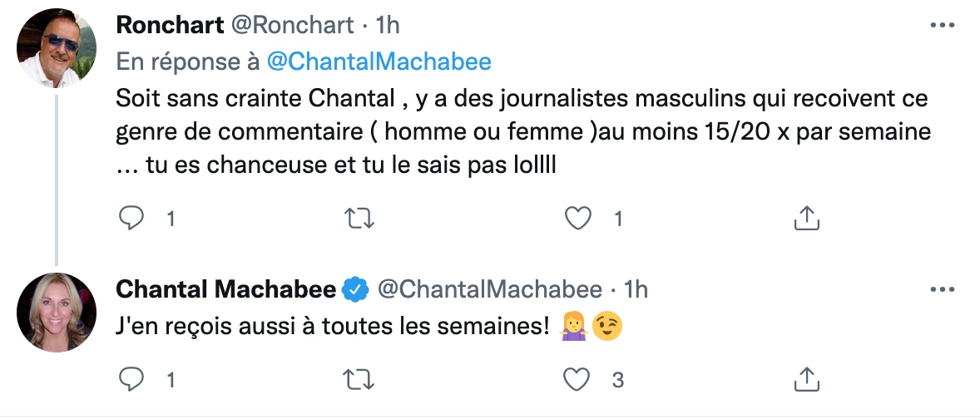
Task: Share Ronchart's tweet
Action: (x=804, y=219)
